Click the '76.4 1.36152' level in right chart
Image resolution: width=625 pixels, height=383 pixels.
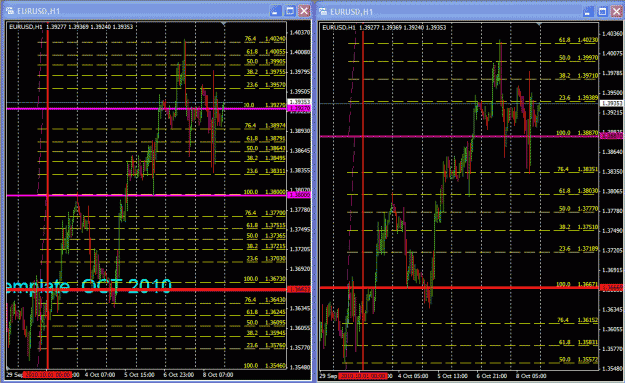578,320
